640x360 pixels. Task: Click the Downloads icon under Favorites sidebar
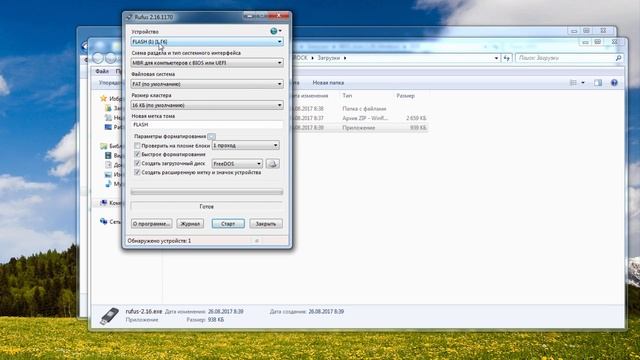click(108, 108)
